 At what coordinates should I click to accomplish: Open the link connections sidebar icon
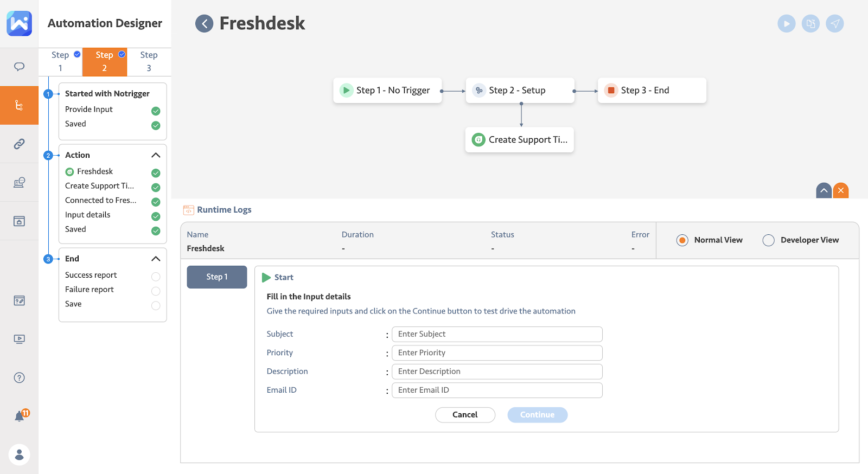(19, 144)
